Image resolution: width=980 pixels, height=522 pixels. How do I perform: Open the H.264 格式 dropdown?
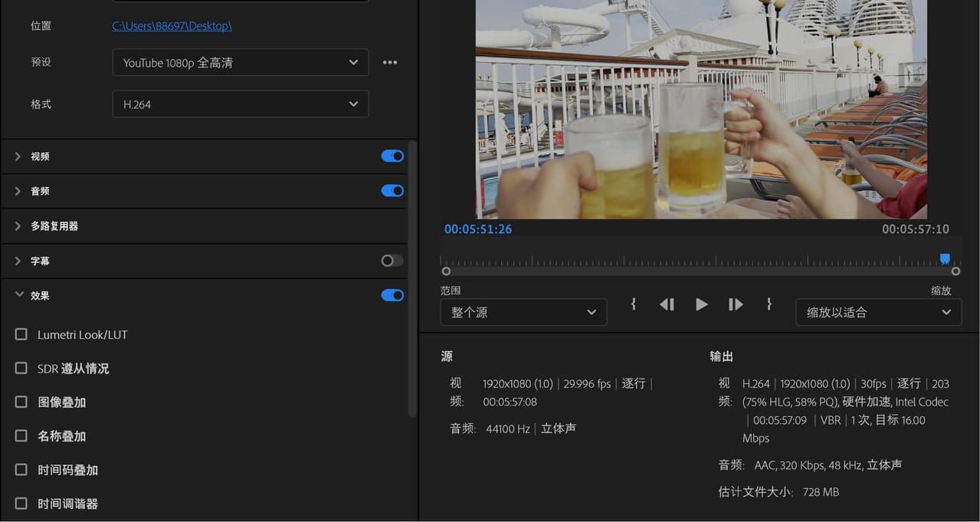pos(240,103)
